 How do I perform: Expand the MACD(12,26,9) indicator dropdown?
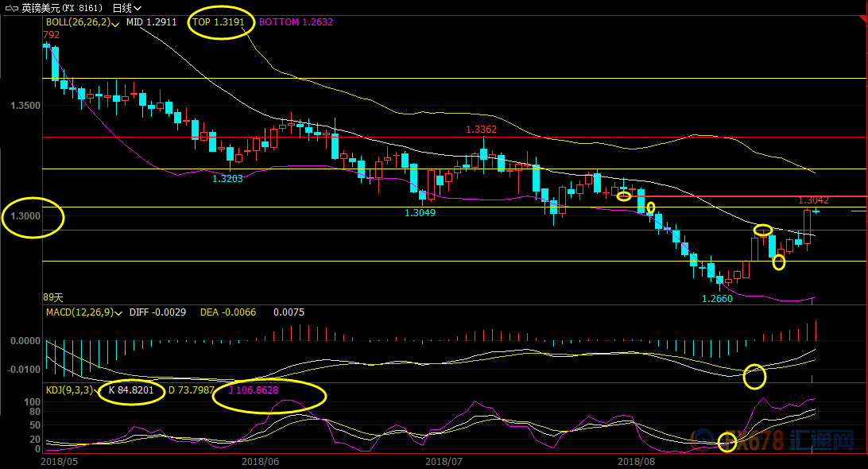coord(119,313)
